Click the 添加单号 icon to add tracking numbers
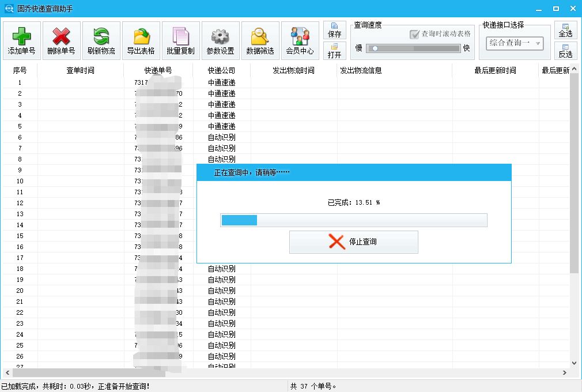582x392 pixels. click(x=21, y=40)
